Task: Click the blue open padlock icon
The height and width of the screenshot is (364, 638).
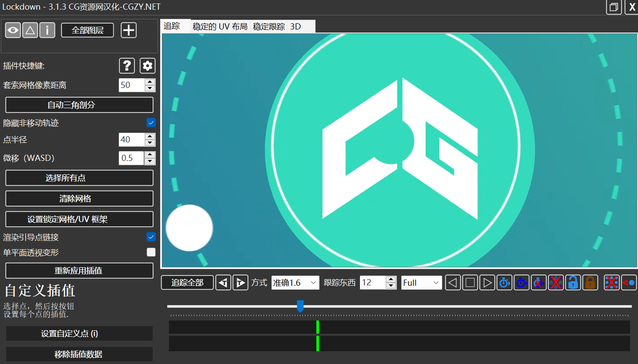Action: [573, 282]
